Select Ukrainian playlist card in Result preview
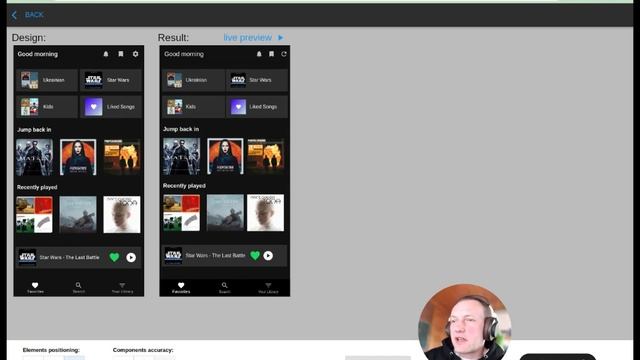Screen dimensions: 640x360 (193, 80)
